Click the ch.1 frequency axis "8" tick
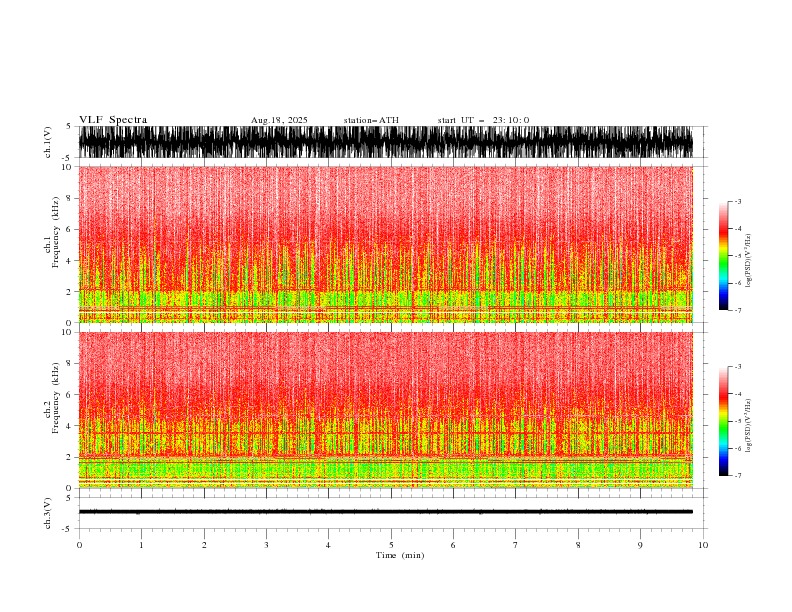The width and height of the screenshot is (792, 612). point(70,198)
